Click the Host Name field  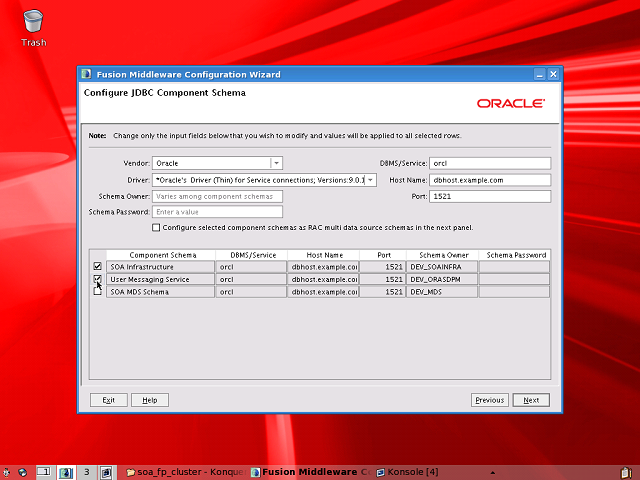click(x=490, y=180)
